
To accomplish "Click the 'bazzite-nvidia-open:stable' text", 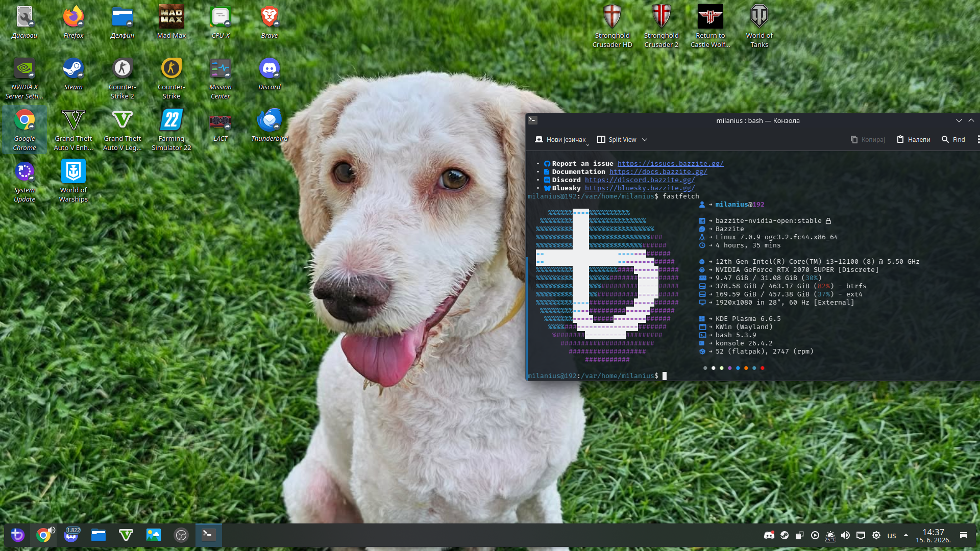I will click(x=769, y=221).
